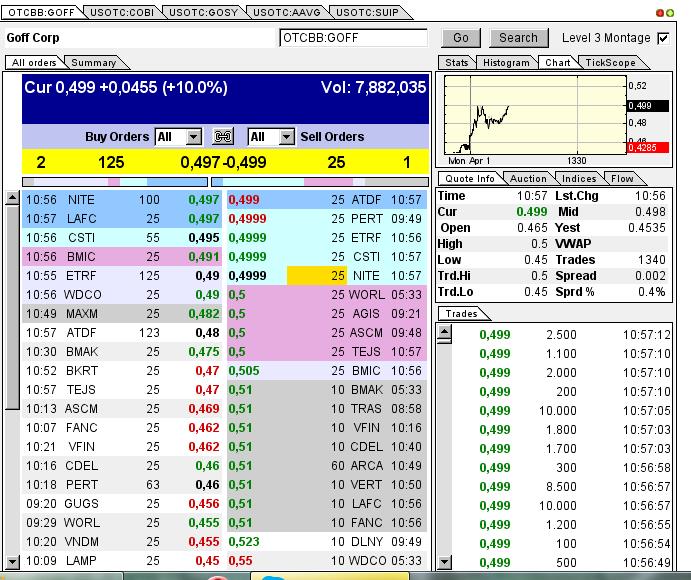Select the ARCA sell order of 60
This screenshot has width=691, height=580.
[327, 466]
